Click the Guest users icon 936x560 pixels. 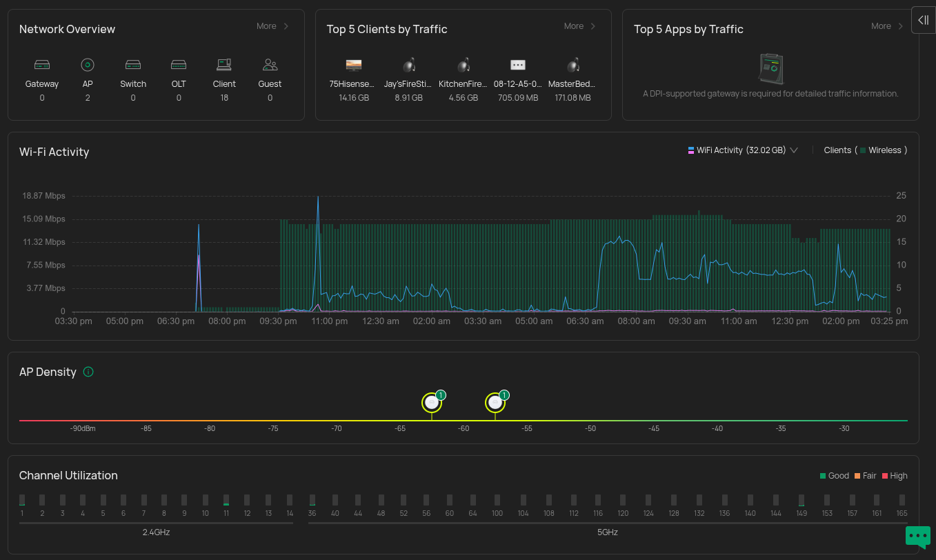pos(270,65)
